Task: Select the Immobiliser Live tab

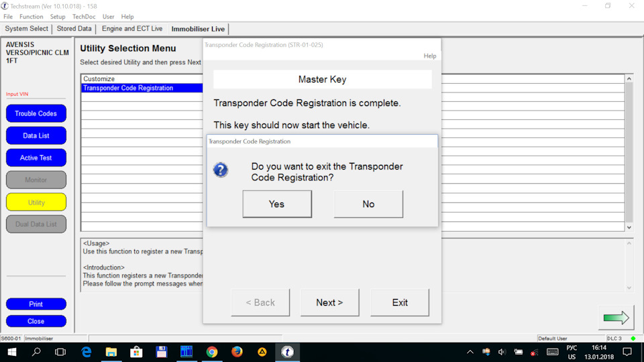Action: pos(198,29)
